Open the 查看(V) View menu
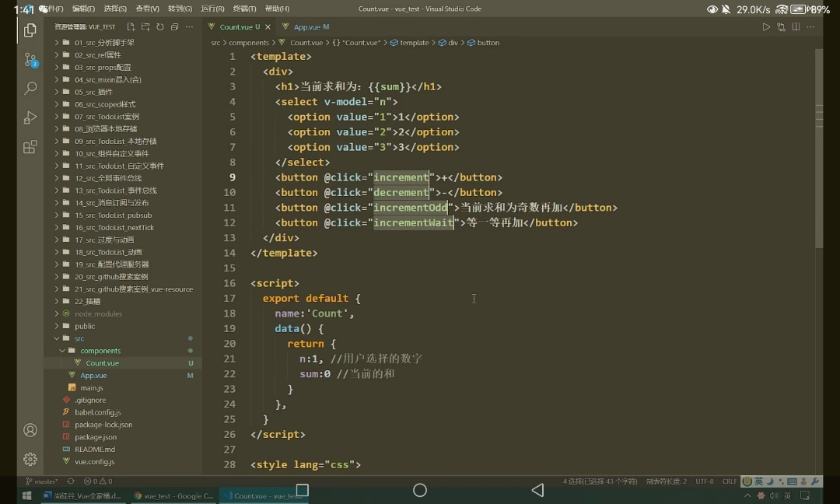Screen dimensions: 840x504 click(x=147, y=9)
